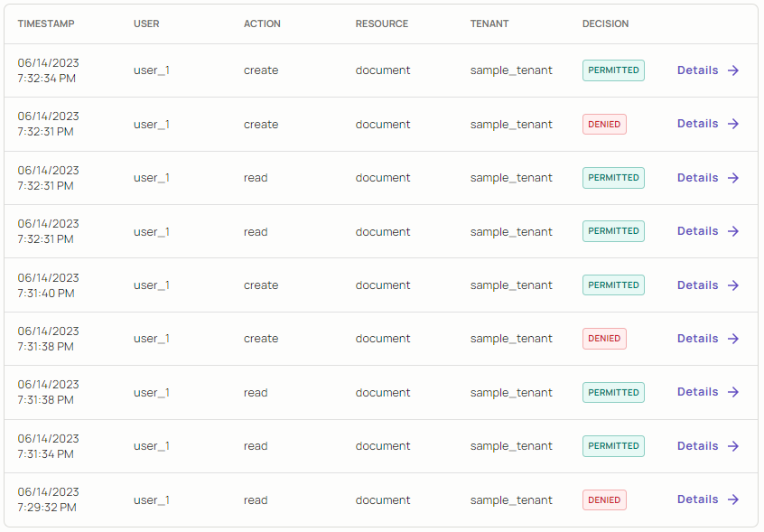Open Details for the 7:32:34 PM create event
This screenshot has width=764, height=532.
698,70
